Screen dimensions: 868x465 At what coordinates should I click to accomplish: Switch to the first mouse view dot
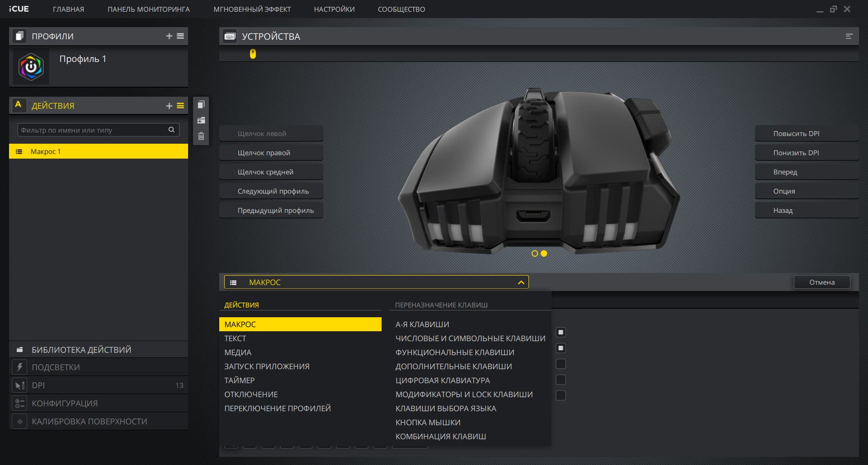point(535,254)
